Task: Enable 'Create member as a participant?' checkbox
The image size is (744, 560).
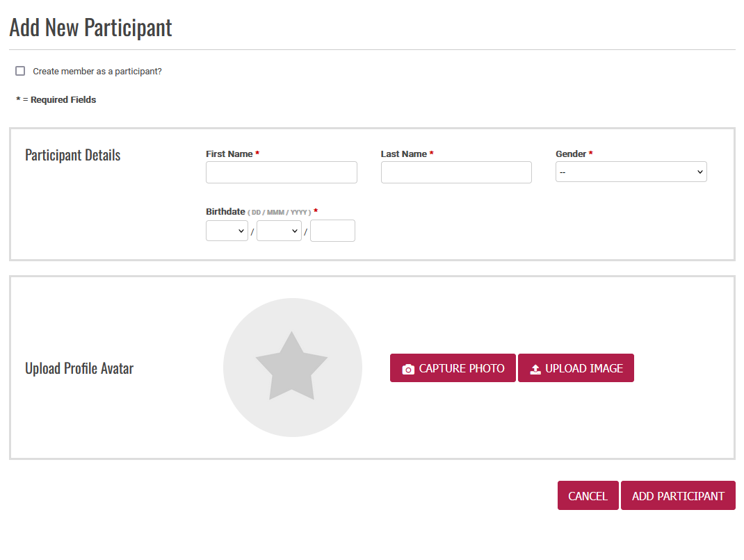Action: tap(20, 71)
